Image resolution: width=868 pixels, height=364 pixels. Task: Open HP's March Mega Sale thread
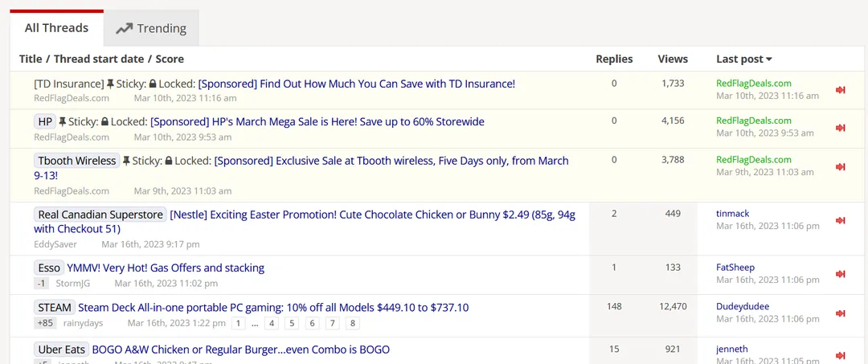click(x=317, y=121)
